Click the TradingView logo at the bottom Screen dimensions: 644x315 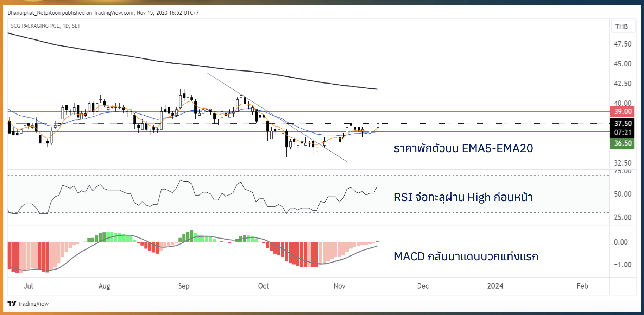pyautogui.click(x=28, y=304)
